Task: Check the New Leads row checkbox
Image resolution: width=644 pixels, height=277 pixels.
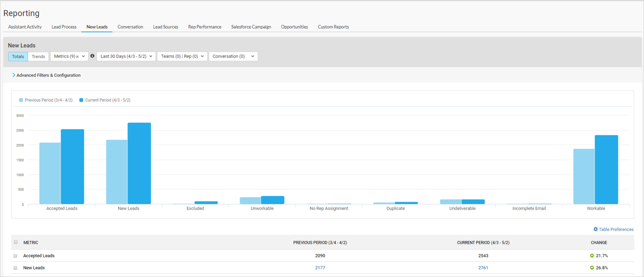Action: click(x=16, y=268)
